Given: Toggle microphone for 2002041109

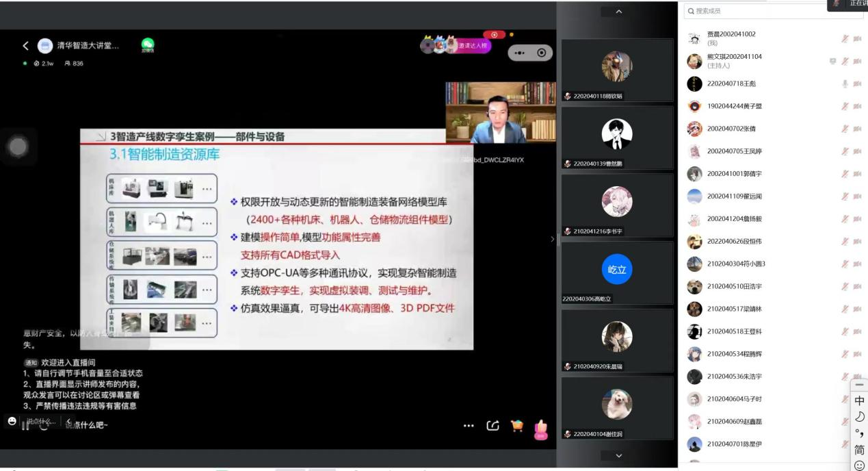Looking at the screenshot, I should coord(845,197).
